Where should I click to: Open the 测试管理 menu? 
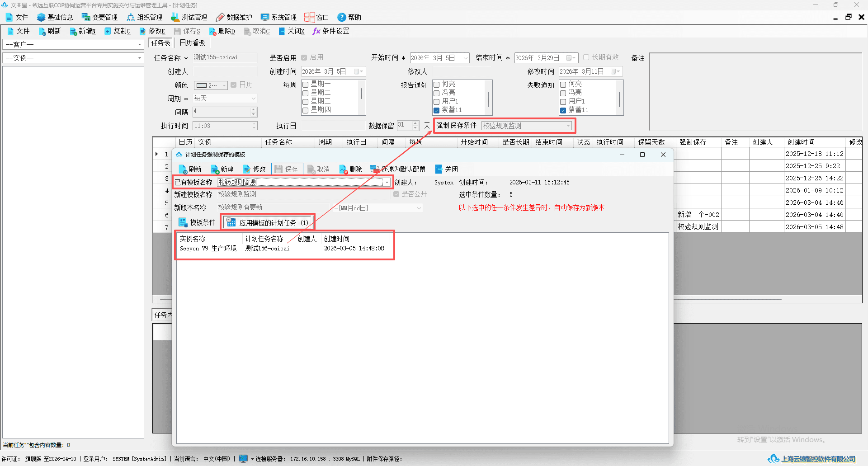189,17
